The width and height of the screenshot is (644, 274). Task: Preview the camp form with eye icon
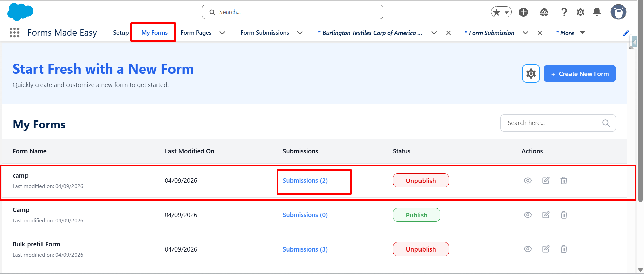pos(528,181)
